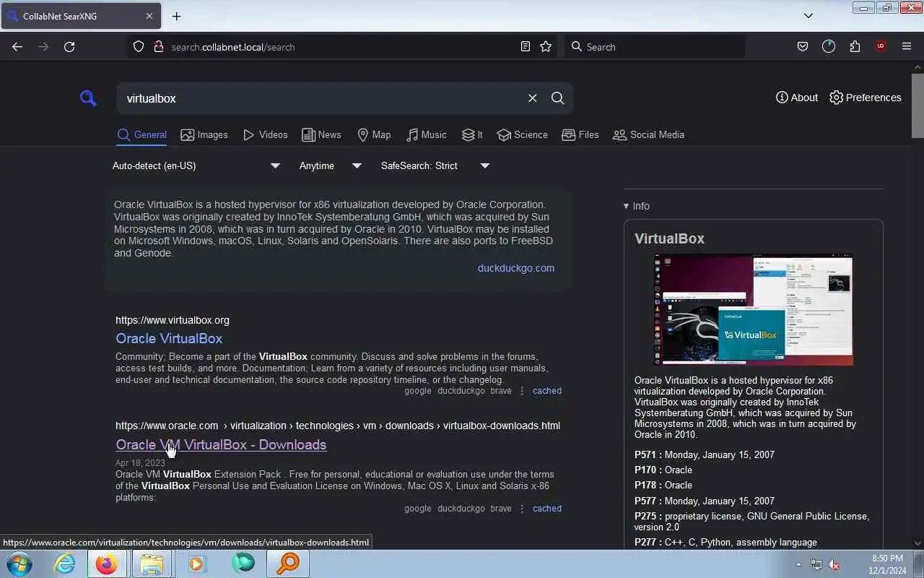This screenshot has height=578, width=924.
Task: Open the list all tabs dropdown
Action: click(808, 15)
